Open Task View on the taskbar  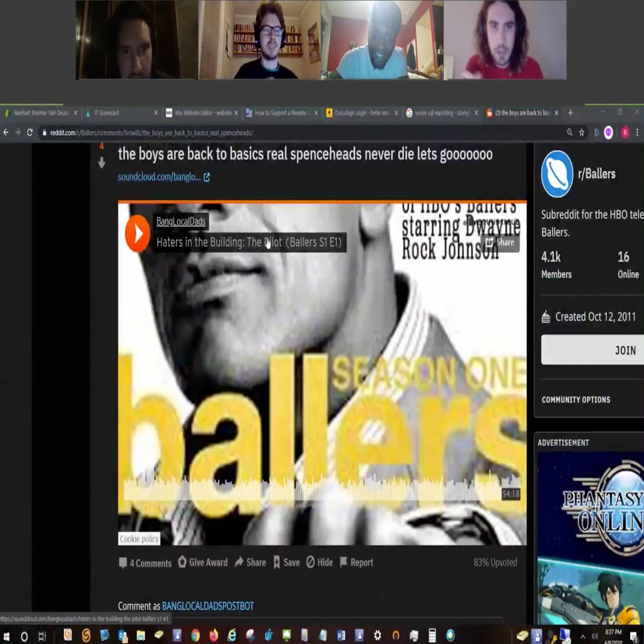tap(42, 636)
